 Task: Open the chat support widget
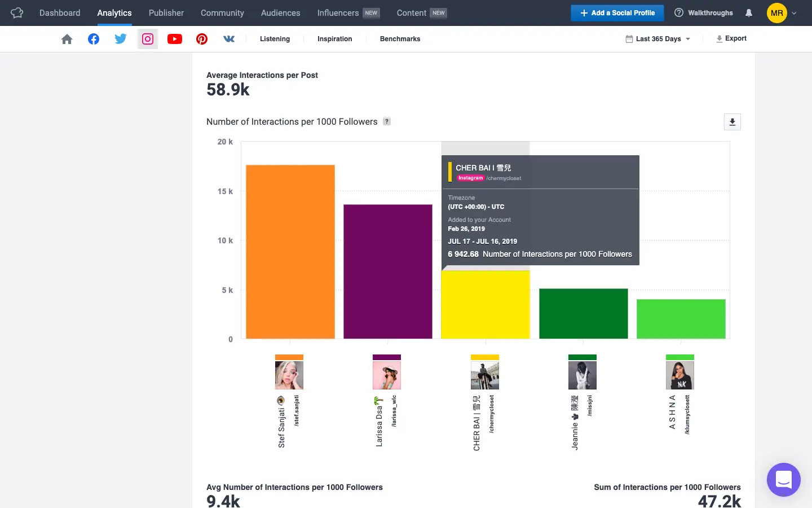783,480
